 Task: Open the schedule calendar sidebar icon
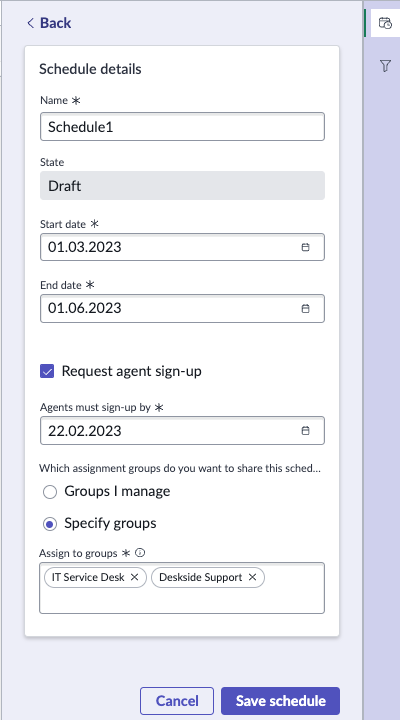click(x=385, y=23)
